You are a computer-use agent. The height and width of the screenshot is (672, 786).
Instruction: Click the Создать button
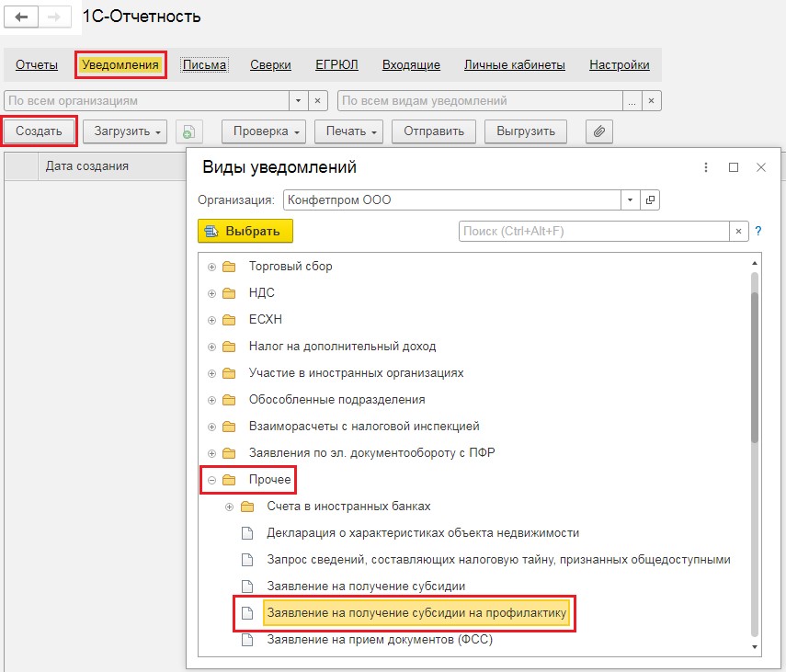tap(40, 131)
